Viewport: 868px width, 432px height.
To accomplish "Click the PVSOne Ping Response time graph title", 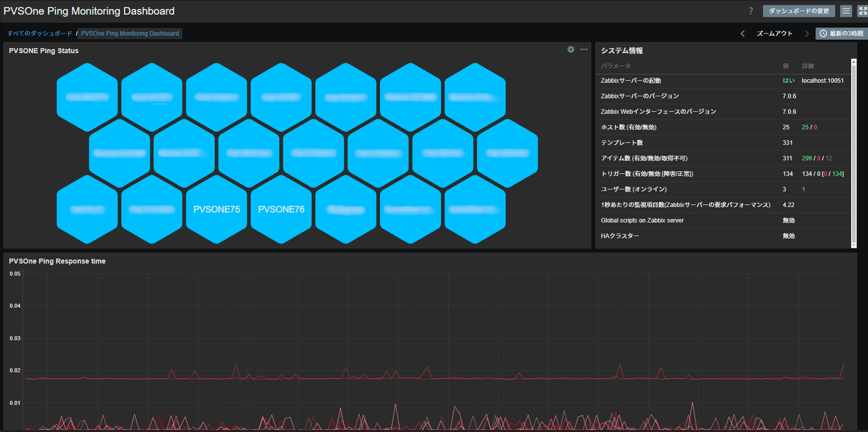I will pos(57,261).
